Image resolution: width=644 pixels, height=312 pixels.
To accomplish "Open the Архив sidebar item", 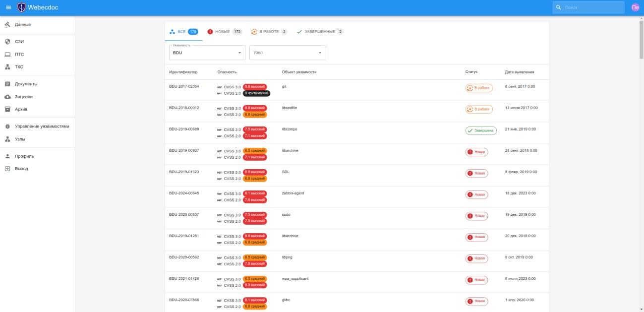I will pyautogui.click(x=37, y=109).
